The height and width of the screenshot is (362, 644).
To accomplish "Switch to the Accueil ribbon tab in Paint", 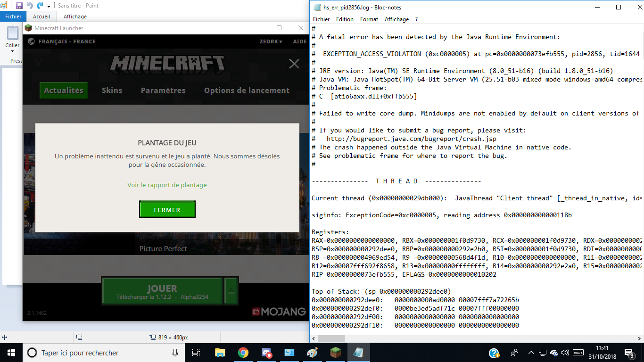I will point(41,16).
